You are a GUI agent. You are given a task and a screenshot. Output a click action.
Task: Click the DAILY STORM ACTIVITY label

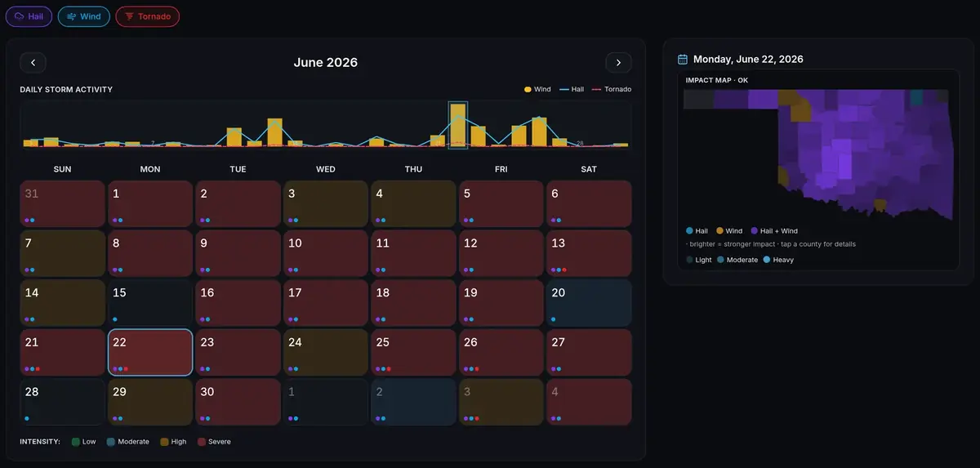point(66,89)
